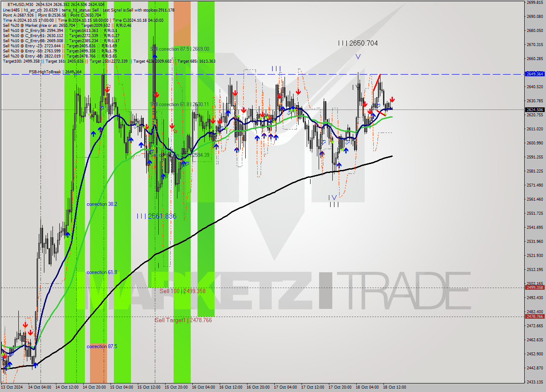Click the '14 Oct 04:00' time label

(40, 387)
